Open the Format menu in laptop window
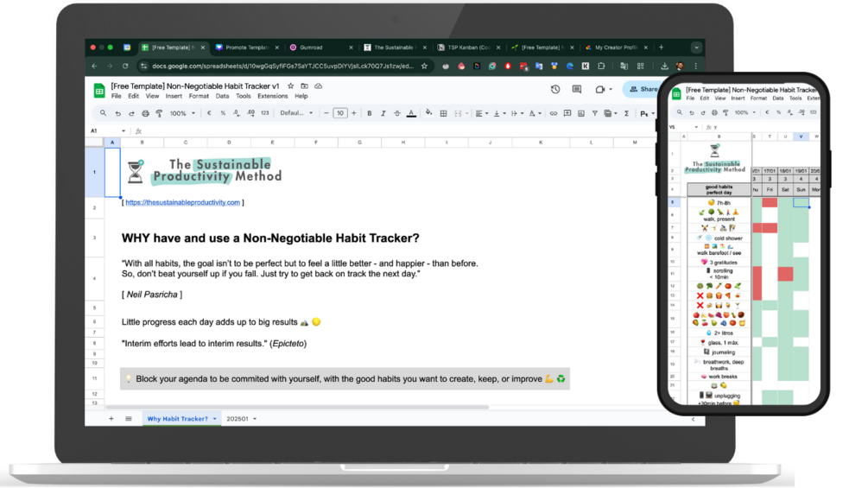868x488 pixels. coord(199,96)
